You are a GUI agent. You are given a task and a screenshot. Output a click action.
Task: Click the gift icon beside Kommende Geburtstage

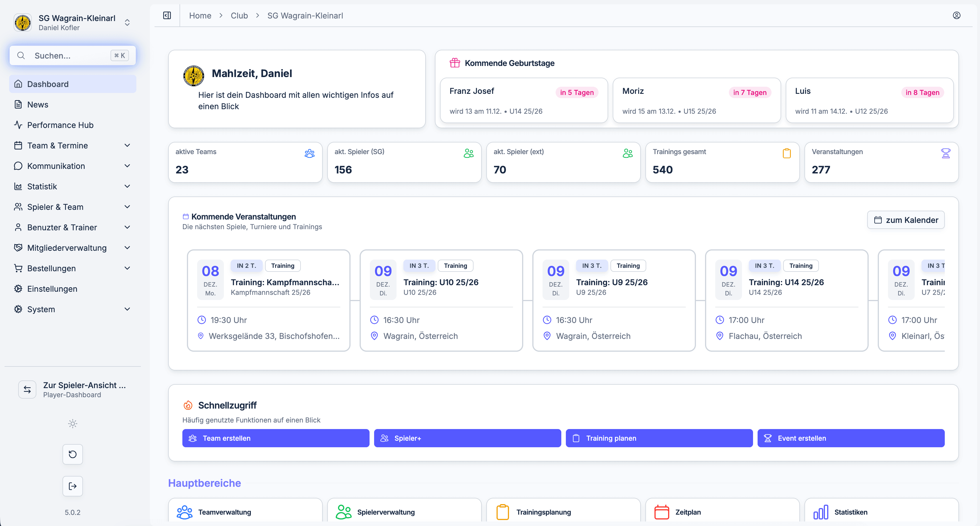point(455,63)
